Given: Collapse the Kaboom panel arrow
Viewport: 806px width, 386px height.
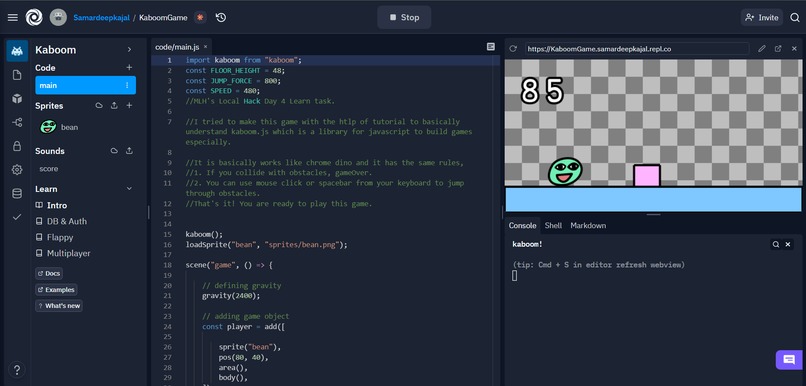Looking at the screenshot, I should tap(129, 50).
